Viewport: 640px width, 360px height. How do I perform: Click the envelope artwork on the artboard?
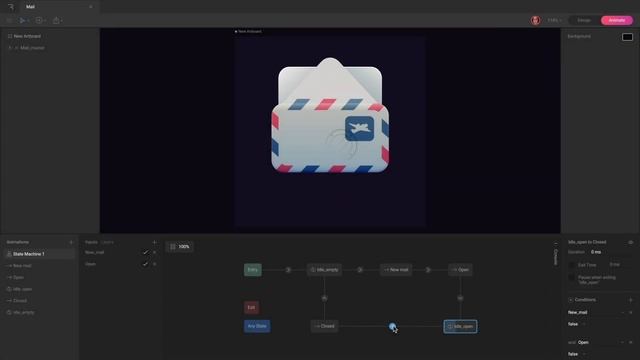(330, 116)
